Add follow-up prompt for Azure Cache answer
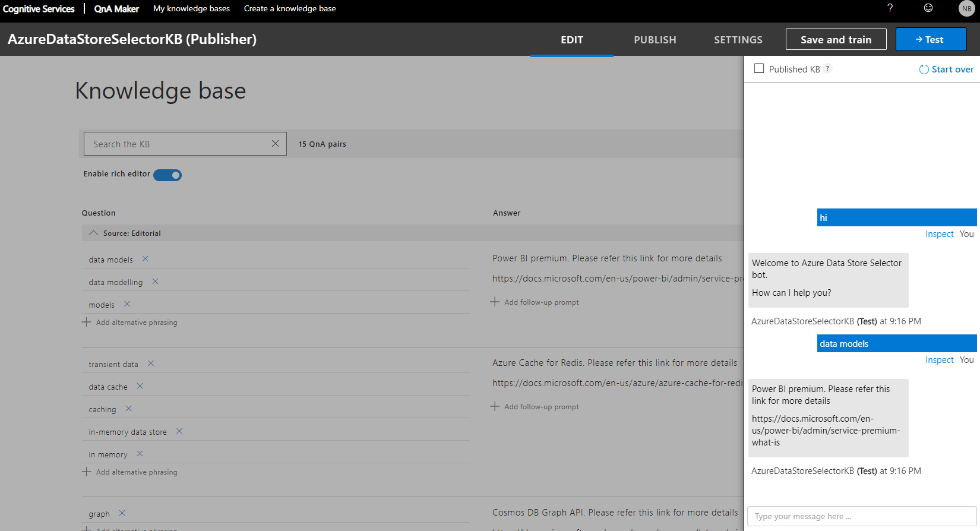 (x=535, y=406)
